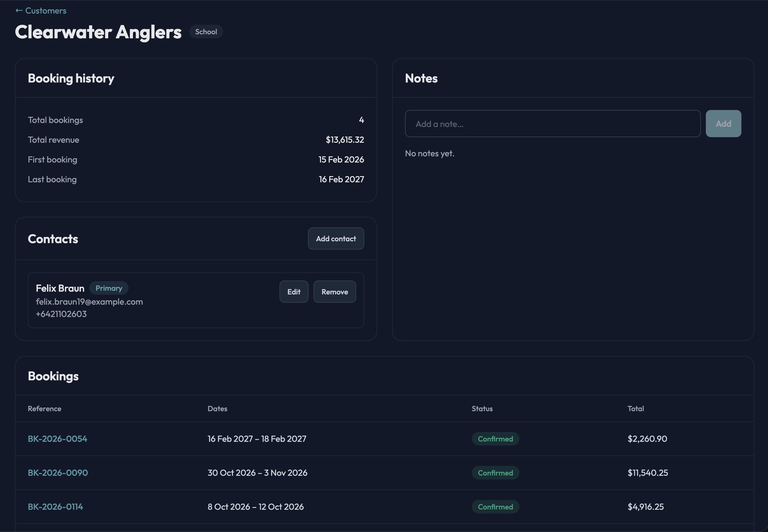
Task: Select the email felix.braun19@example.com
Action: point(89,302)
